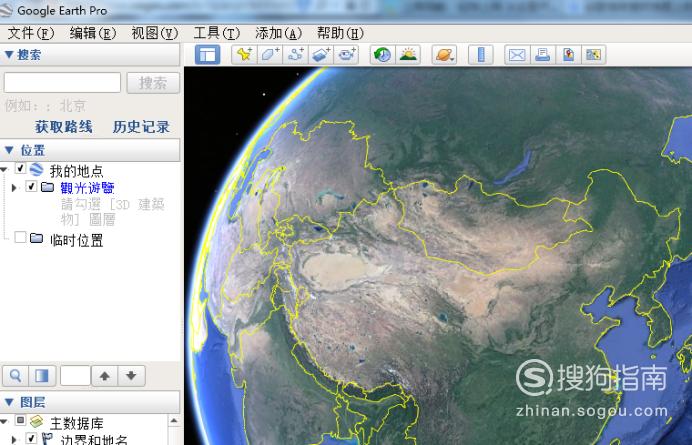The image size is (692, 445).
Task: Select the 主数据库 layer label
Action: [x=76, y=423]
